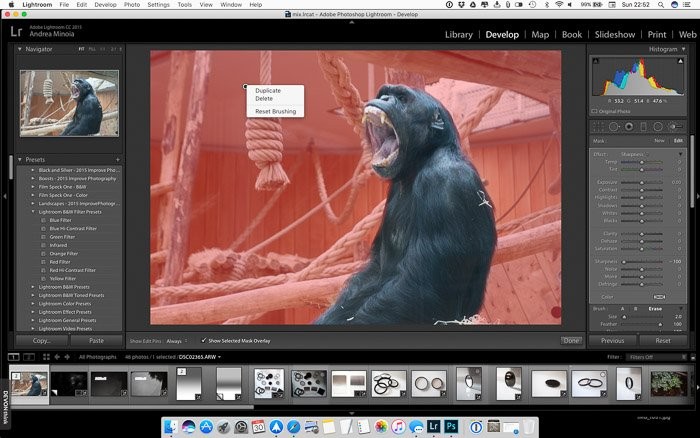Screen dimensions: 700x438
Task: Click the Navigator preview thumbnail
Action: (x=69, y=103)
